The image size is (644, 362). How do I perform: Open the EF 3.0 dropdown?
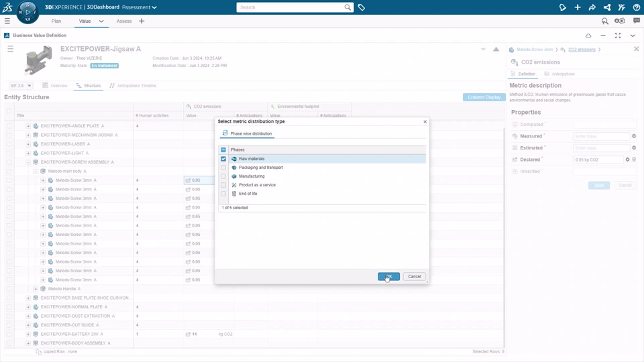click(21, 86)
